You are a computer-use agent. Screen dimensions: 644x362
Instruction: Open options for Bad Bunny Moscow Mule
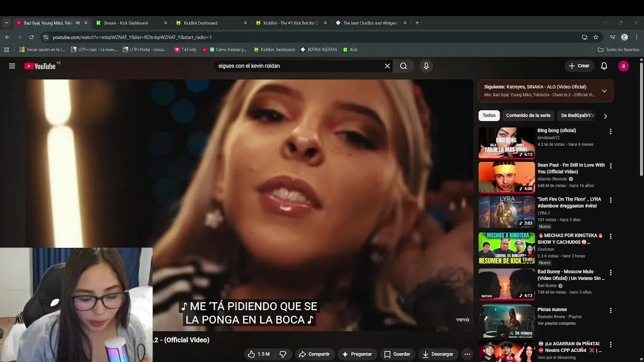611,273
